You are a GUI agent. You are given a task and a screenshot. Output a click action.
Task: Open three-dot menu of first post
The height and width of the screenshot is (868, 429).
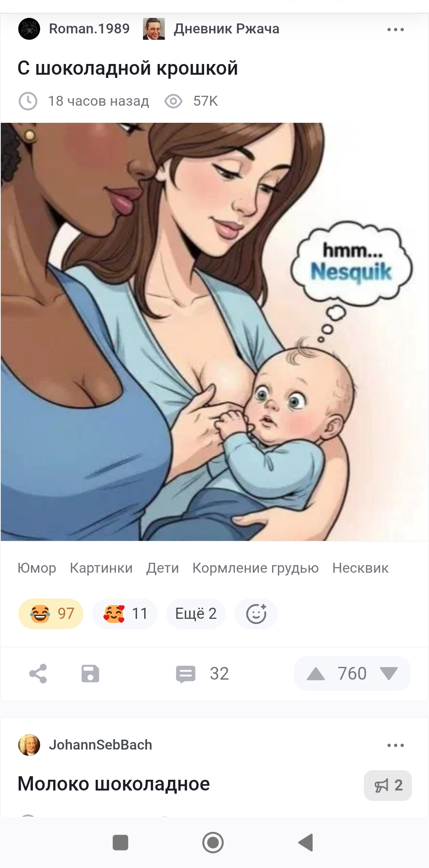[x=396, y=29]
